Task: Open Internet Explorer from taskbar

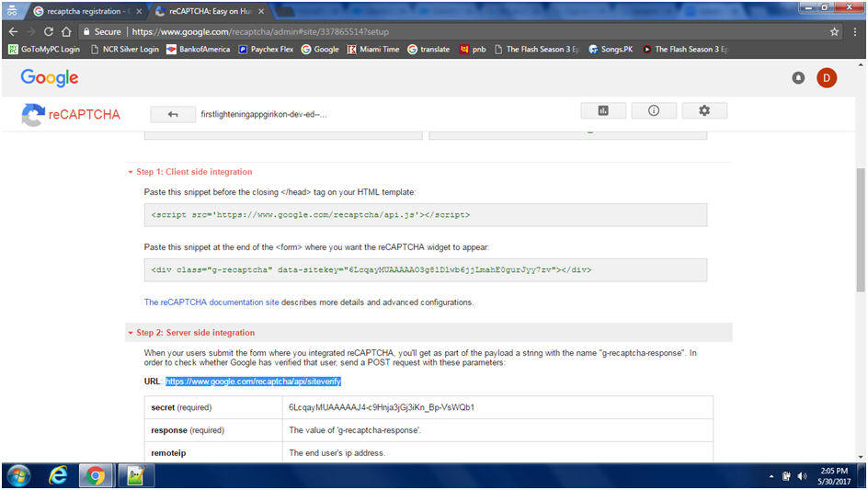Action: point(57,475)
